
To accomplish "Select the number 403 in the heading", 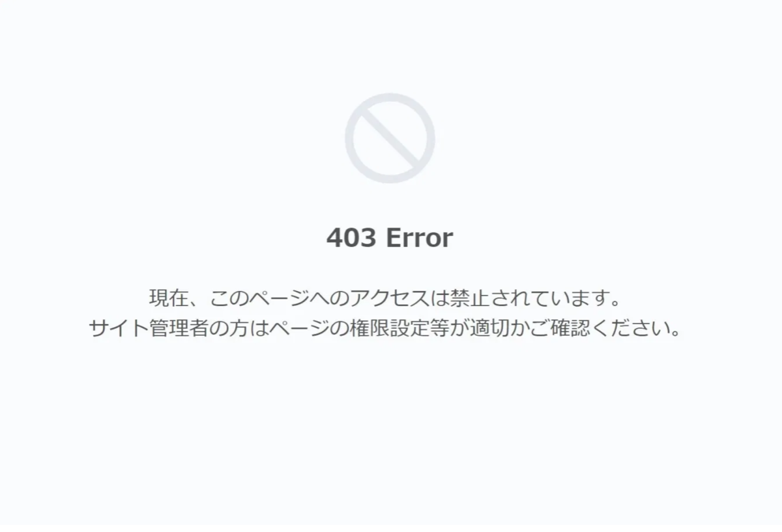I will [351, 238].
